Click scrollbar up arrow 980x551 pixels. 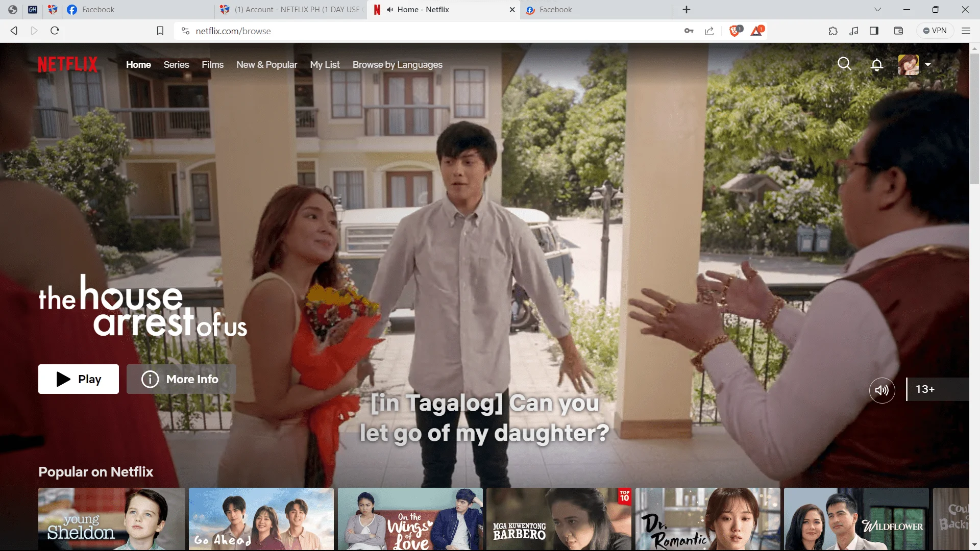[974, 48]
